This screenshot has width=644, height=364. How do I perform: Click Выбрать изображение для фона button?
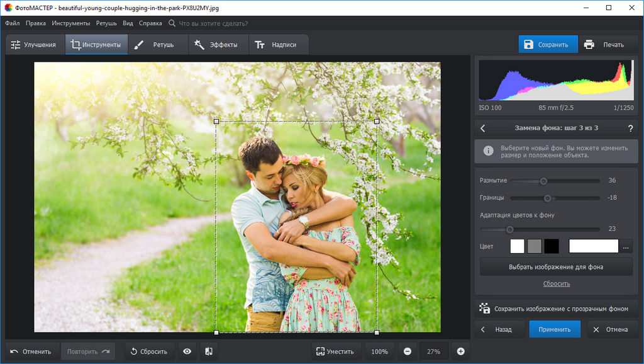[556, 267]
